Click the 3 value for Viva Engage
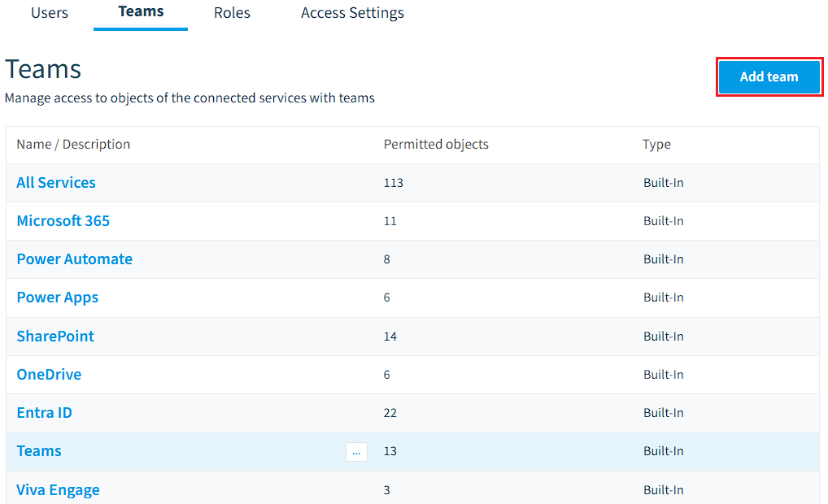828x504 pixels. point(387,490)
